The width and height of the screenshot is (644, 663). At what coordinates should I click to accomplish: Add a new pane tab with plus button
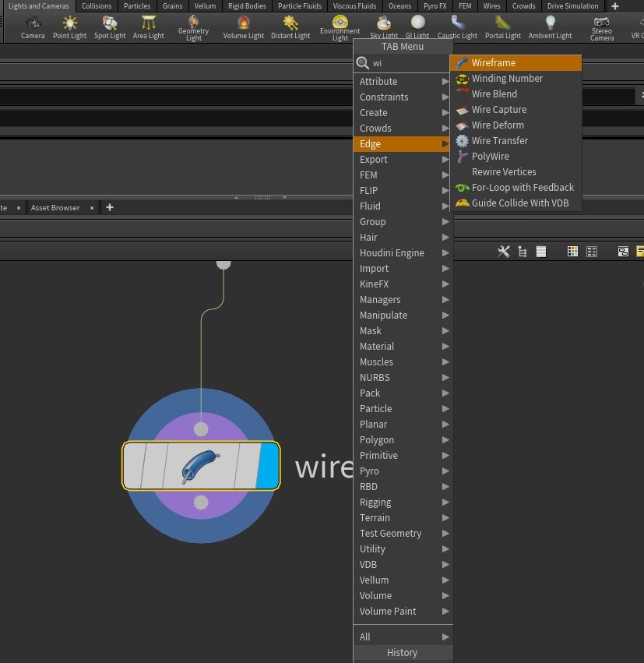pyautogui.click(x=110, y=207)
